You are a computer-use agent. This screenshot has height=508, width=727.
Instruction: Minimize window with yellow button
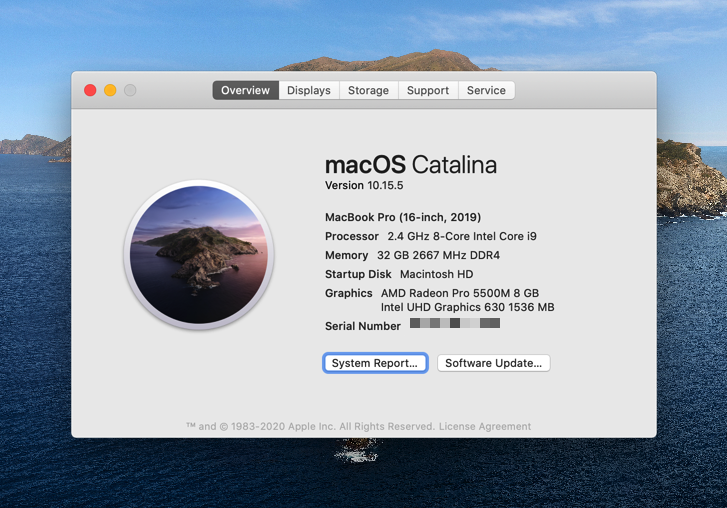pos(110,90)
